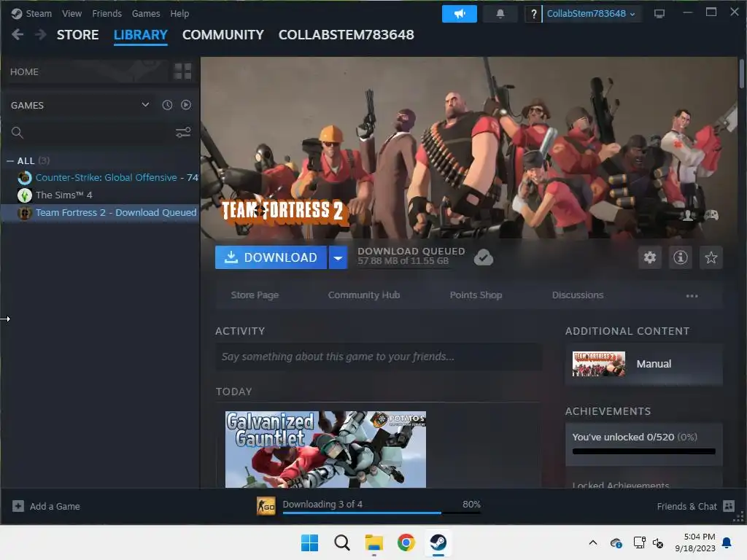The image size is (747, 560).
Task: Click The Sims 4 game icon
Action: click(x=25, y=195)
